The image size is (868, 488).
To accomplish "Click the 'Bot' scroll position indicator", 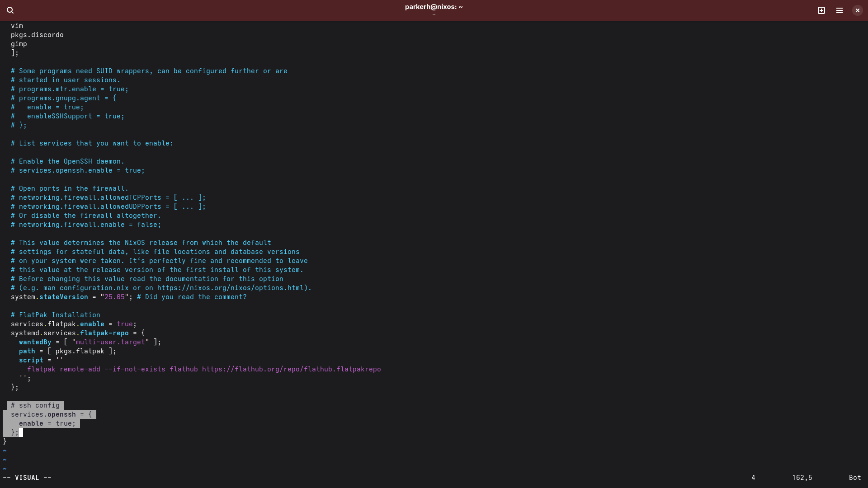I will (x=854, y=478).
